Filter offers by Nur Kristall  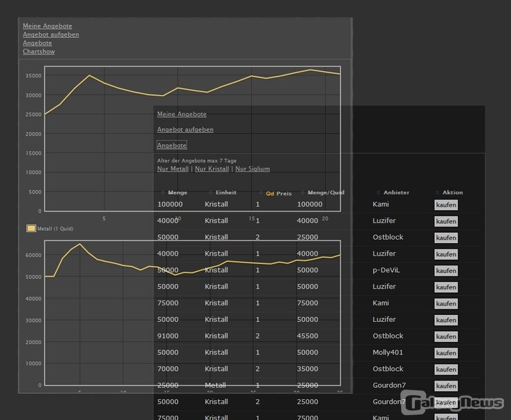212,169
